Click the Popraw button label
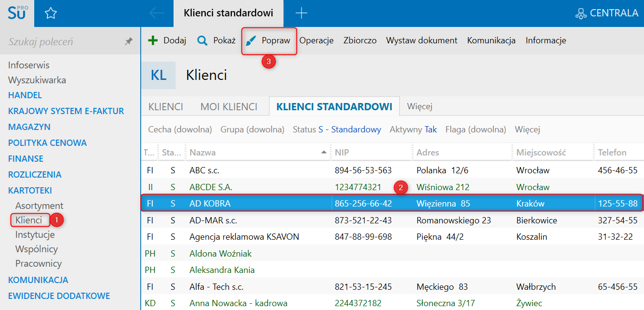 click(x=276, y=40)
